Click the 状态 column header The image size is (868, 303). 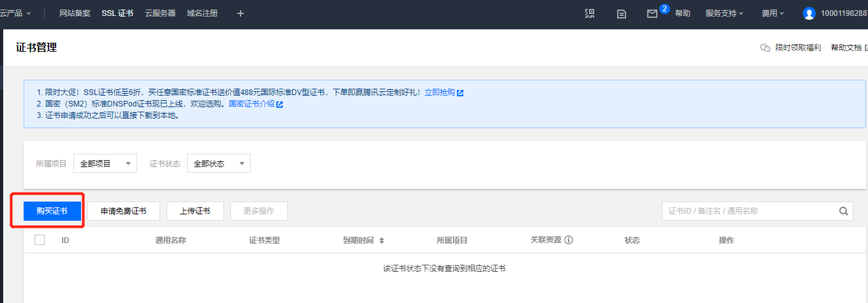pos(632,240)
